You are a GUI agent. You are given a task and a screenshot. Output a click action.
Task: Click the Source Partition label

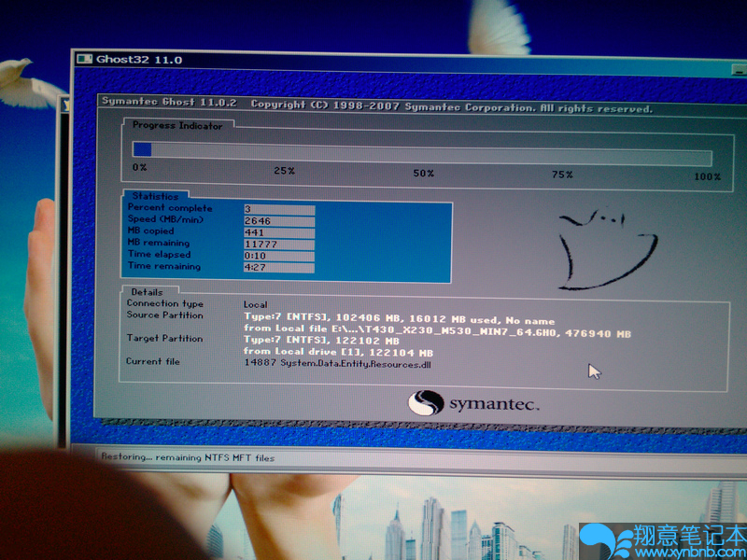tap(165, 315)
